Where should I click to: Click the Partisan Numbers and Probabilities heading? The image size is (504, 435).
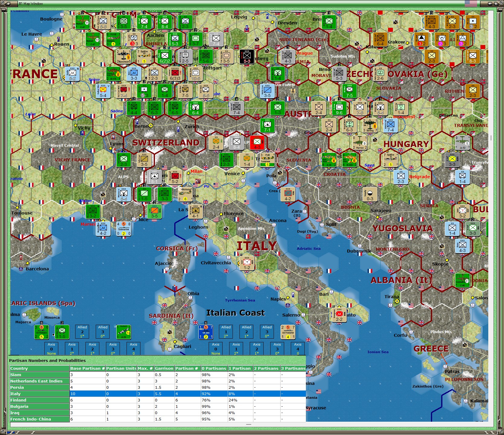(47, 360)
